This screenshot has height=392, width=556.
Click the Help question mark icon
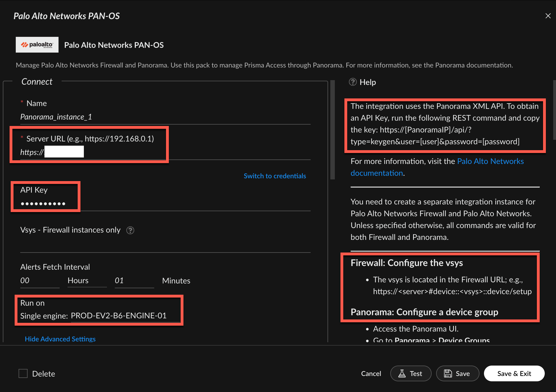pos(353,82)
